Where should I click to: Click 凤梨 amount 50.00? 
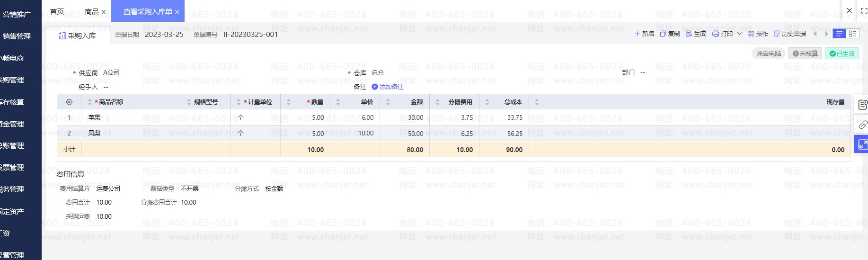click(416, 134)
